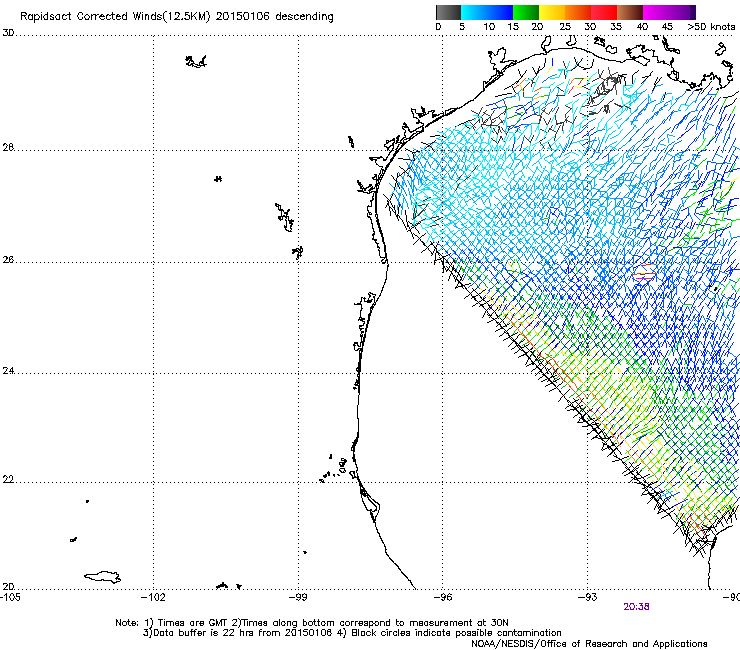740x650 pixels.
Task: Click the legend label '45'
Action: click(x=667, y=26)
